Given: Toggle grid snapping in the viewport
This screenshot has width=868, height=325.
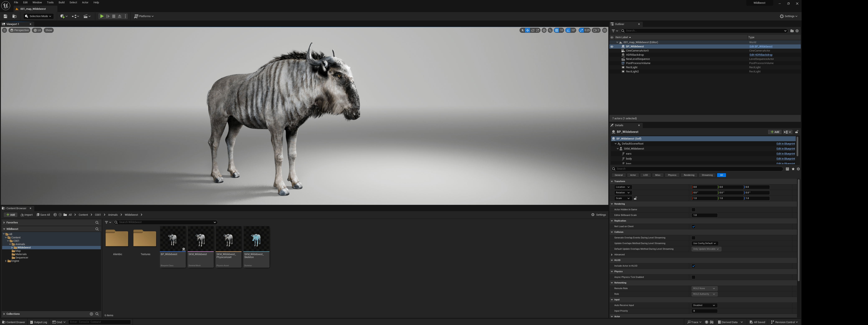Looking at the screenshot, I should (x=557, y=30).
